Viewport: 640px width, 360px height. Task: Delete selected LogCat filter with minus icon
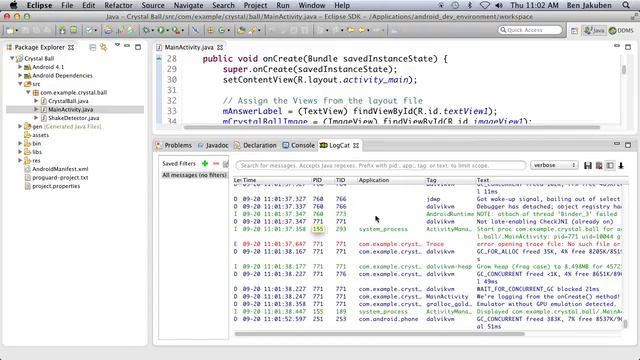tap(216, 164)
